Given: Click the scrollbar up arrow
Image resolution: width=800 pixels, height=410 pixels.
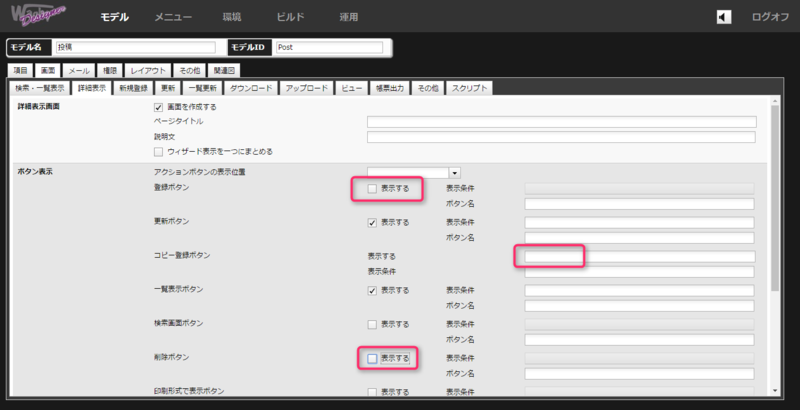Looking at the screenshot, I should (775, 101).
